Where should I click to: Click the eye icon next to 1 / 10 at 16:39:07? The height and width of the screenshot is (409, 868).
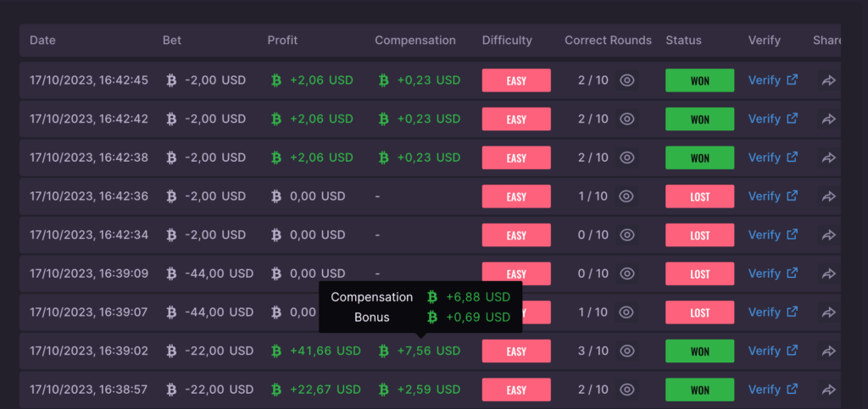click(x=626, y=312)
